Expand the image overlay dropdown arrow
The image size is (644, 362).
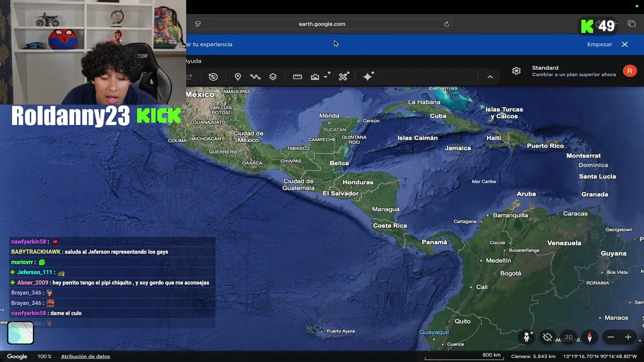tap(326, 77)
